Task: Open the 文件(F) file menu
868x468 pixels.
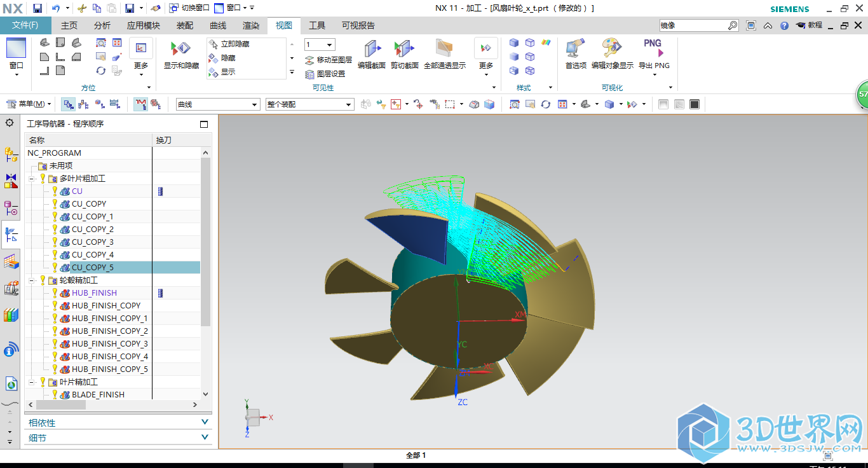Action: [25, 25]
